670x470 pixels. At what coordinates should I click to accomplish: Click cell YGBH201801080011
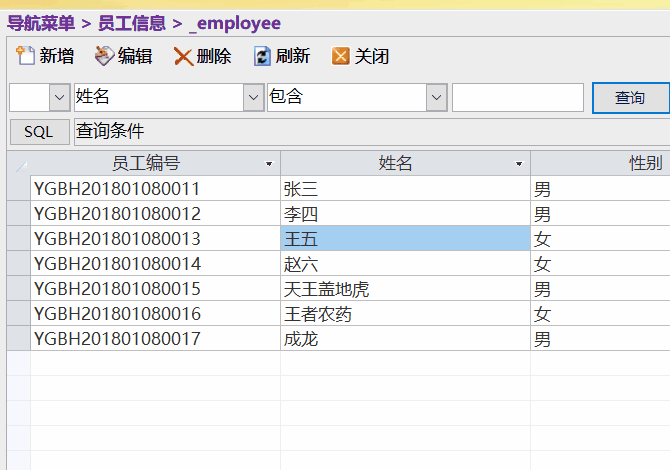[x=156, y=188]
